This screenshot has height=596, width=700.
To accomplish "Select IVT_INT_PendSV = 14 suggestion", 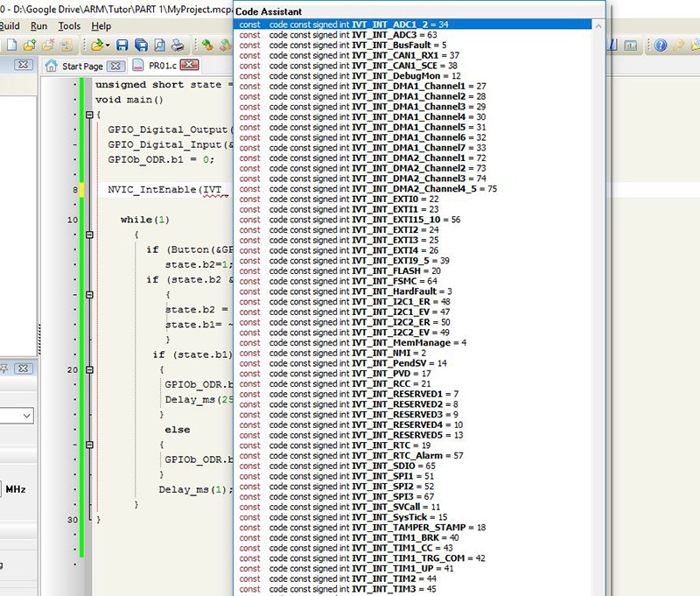I will point(413,363).
